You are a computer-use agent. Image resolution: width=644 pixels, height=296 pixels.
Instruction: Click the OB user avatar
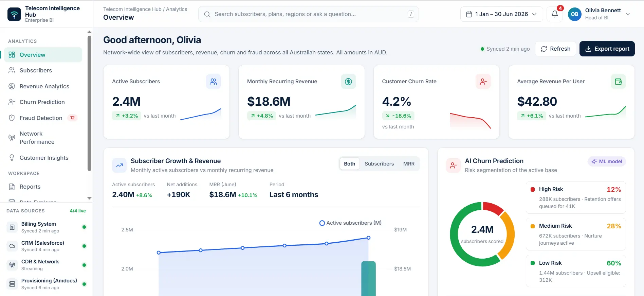point(574,14)
